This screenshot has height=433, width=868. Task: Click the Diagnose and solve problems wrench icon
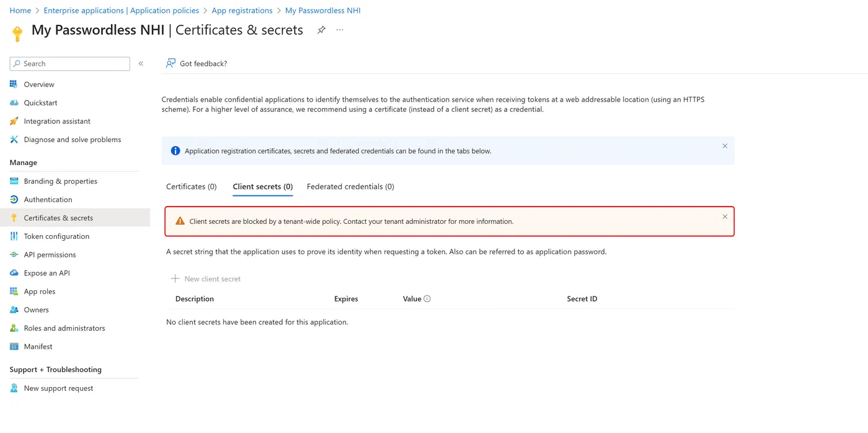tap(14, 140)
